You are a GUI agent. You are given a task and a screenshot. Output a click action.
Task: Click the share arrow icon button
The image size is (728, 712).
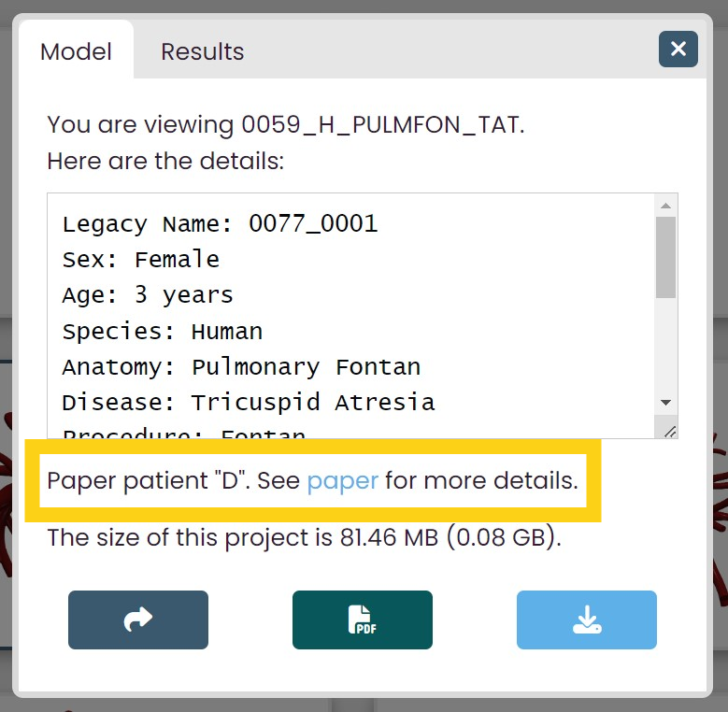click(138, 619)
